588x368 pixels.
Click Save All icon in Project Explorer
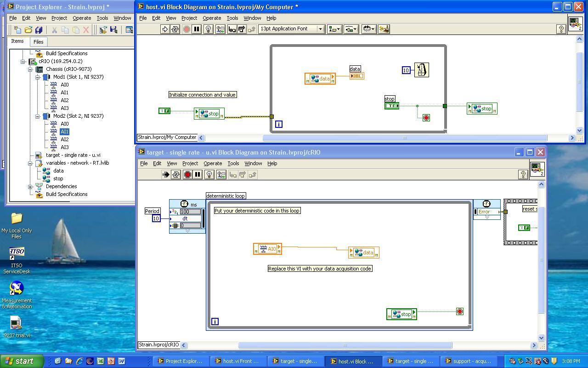[39, 30]
